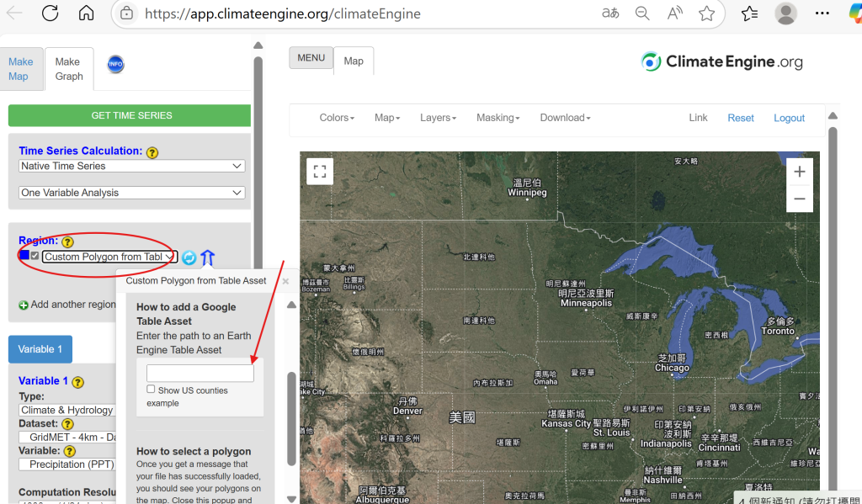
Task: Expand the Map dropdown menu
Action: pos(387,118)
